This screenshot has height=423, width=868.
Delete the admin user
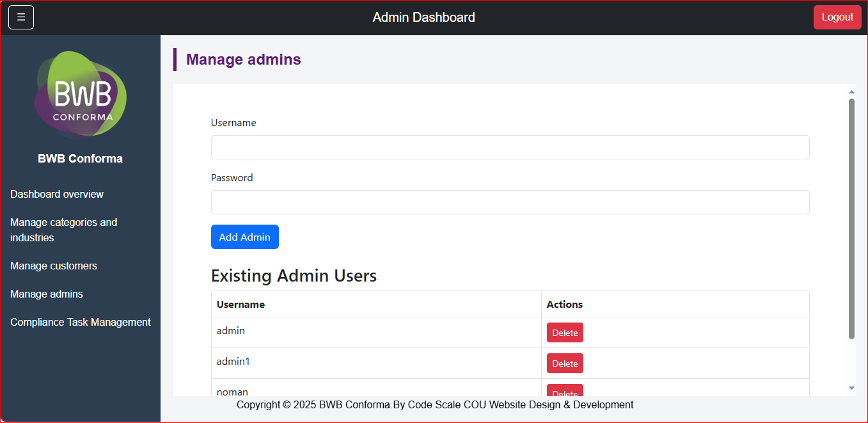565,333
